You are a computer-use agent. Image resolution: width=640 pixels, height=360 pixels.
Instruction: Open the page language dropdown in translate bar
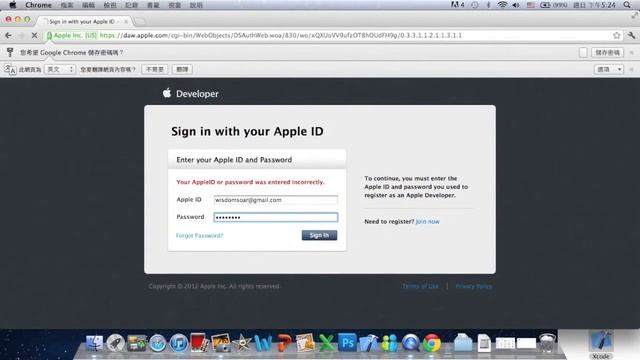coord(60,69)
